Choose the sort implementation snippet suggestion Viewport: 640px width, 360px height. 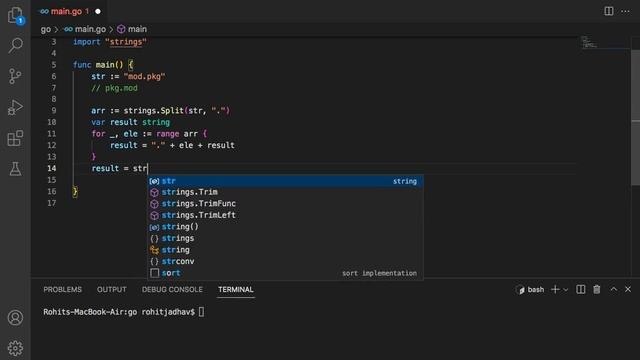pyautogui.click(x=285, y=273)
